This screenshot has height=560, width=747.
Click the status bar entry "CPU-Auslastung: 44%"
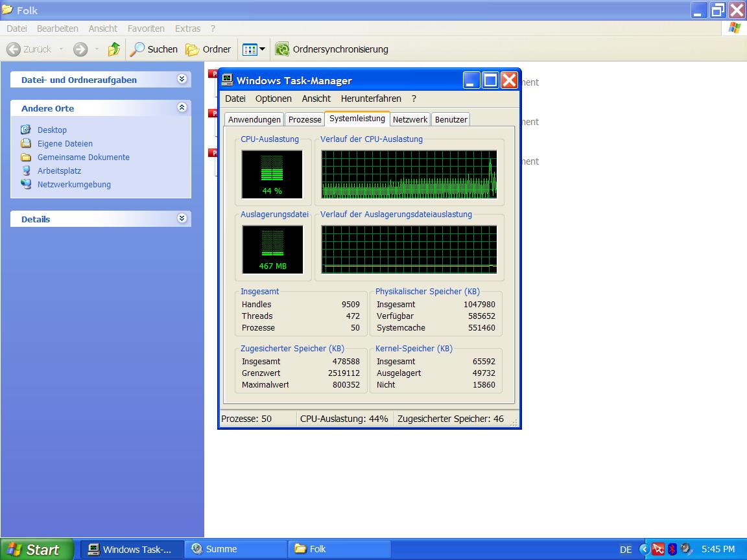coord(344,419)
